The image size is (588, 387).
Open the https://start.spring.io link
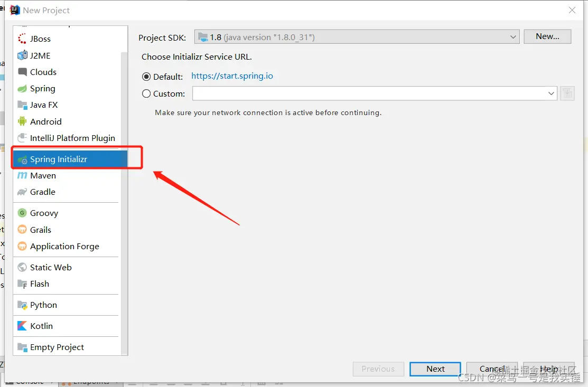pyautogui.click(x=232, y=76)
